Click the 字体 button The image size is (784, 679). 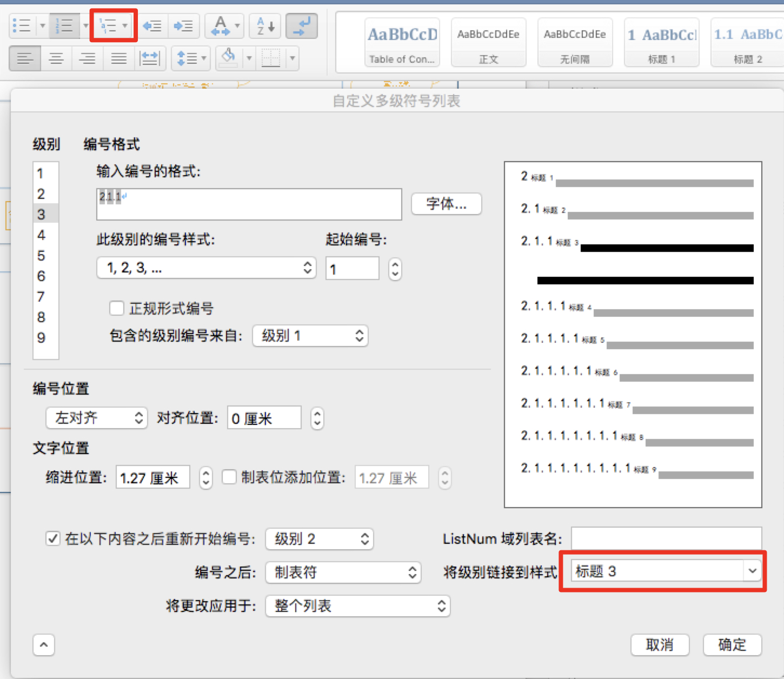pyautogui.click(x=446, y=204)
